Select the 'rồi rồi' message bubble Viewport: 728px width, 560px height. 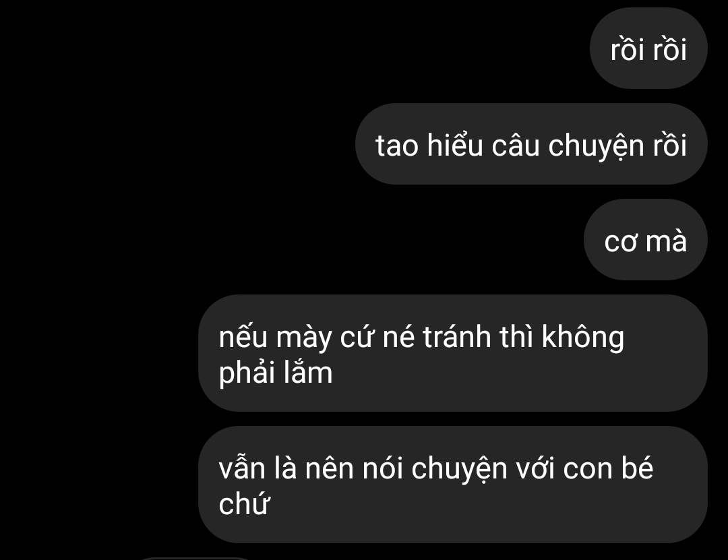tap(648, 48)
